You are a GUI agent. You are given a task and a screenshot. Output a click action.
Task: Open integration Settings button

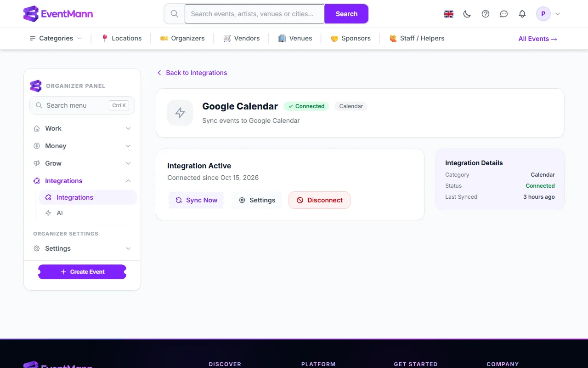(x=257, y=200)
